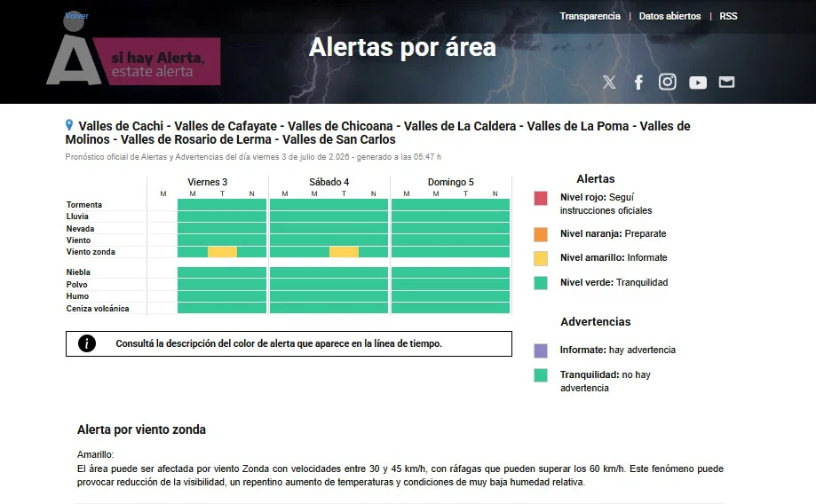Select Saturday's yellow Viento zonda alert block
816x504 pixels.
[x=344, y=252]
